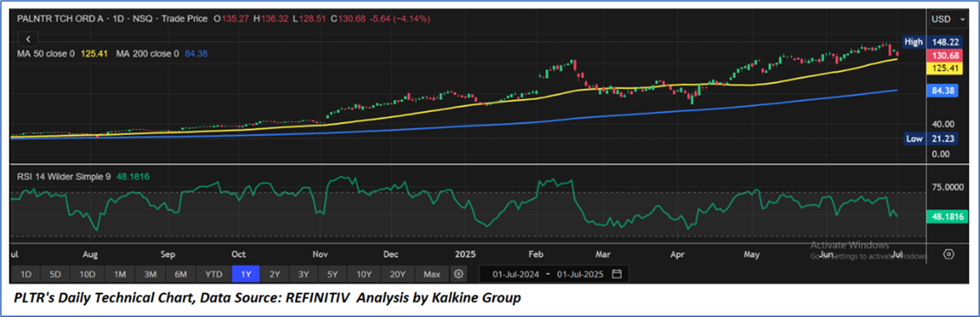Open the price scale settings icon

(x=949, y=254)
